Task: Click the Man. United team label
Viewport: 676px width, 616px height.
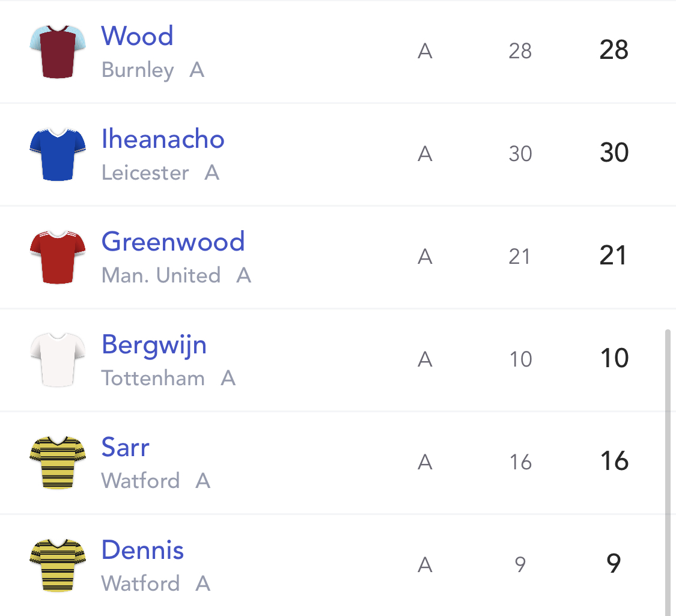Action: [161, 275]
